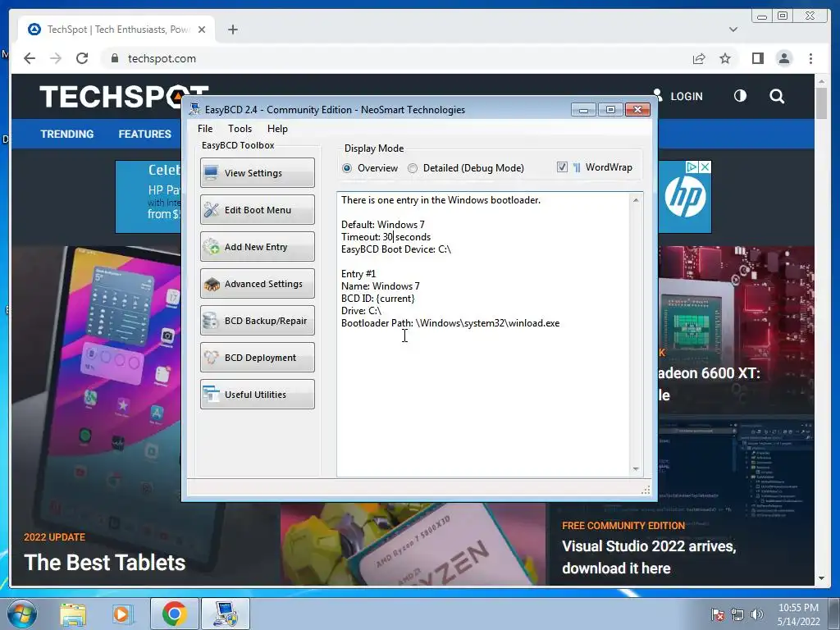The image size is (840, 630).
Task: Open the Chrome profile avatar
Action: (x=783, y=58)
